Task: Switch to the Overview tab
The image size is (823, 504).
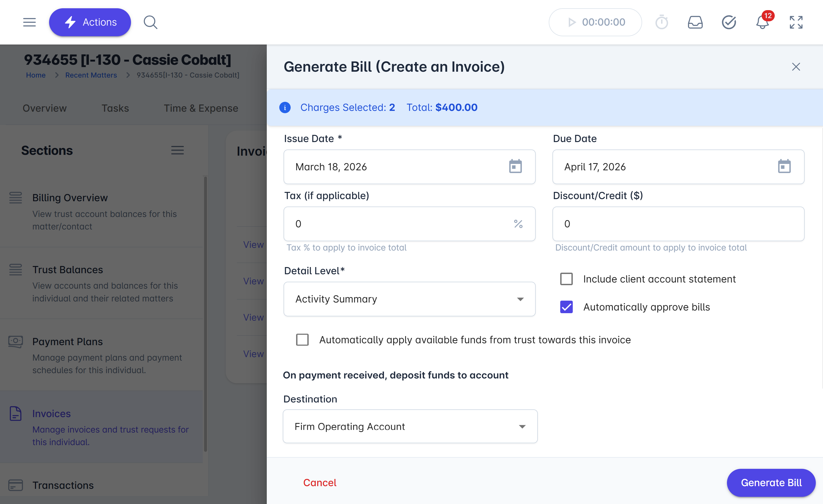Action: (x=45, y=108)
